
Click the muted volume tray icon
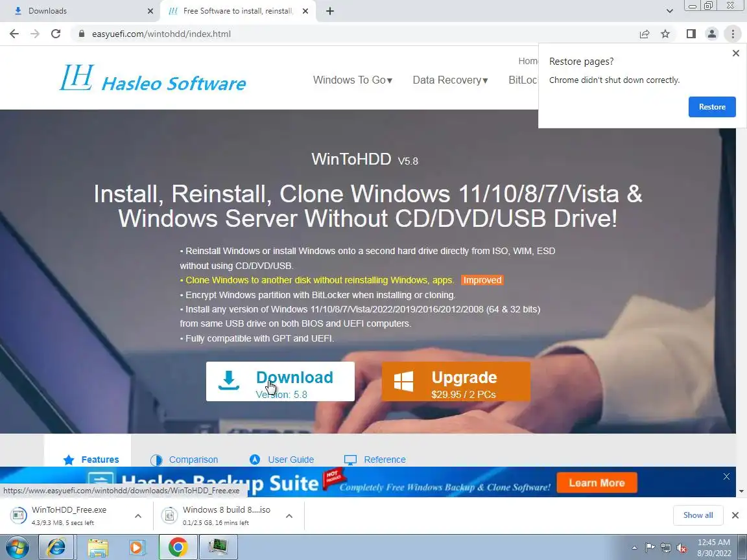[x=682, y=548]
